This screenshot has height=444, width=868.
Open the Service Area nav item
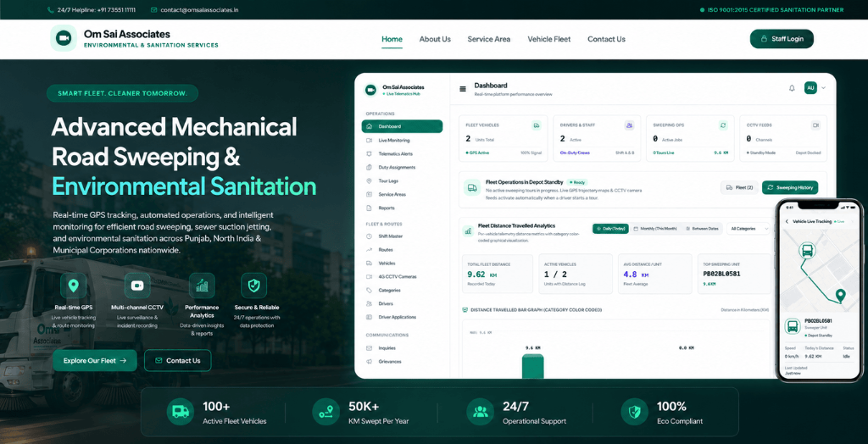[x=489, y=39]
